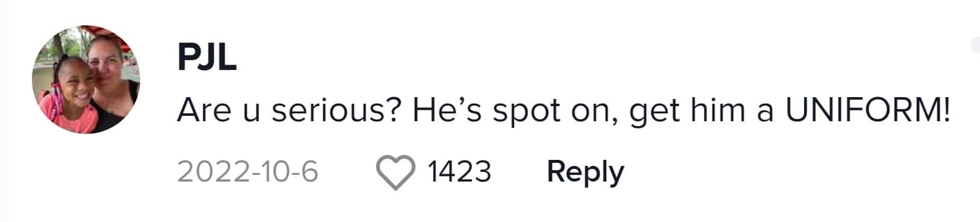Screen dimensions: 980x222
Task: Click the gray element at the right edge
Action: (x=975, y=45)
